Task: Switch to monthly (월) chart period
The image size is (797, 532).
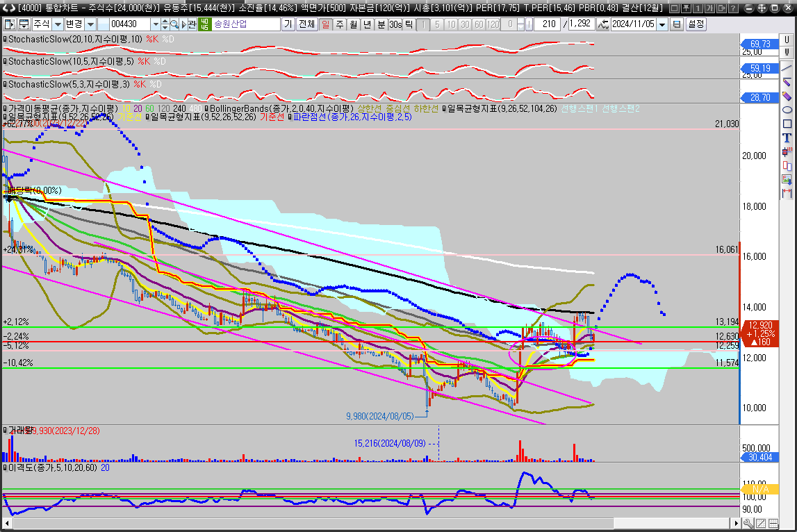Action: point(353,24)
